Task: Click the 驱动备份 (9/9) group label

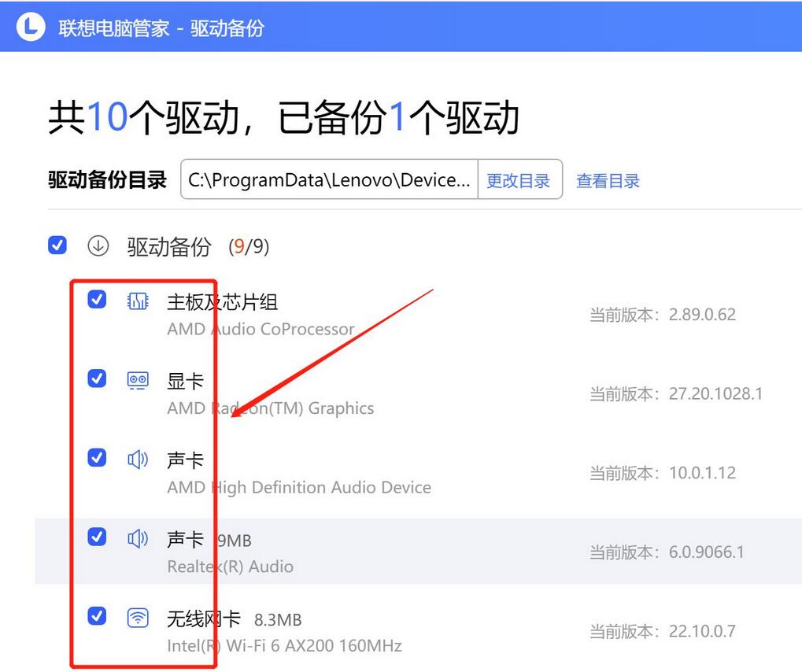Action: [198, 246]
